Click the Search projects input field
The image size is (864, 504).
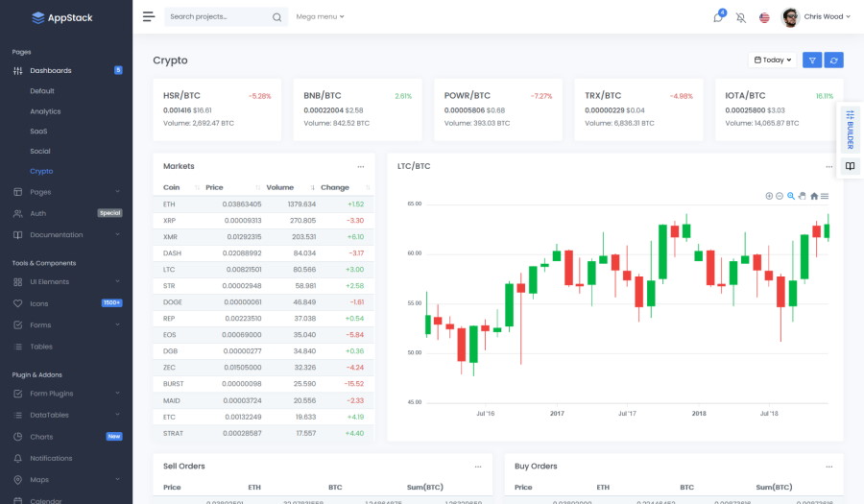pyautogui.click(x=217, y=16)
